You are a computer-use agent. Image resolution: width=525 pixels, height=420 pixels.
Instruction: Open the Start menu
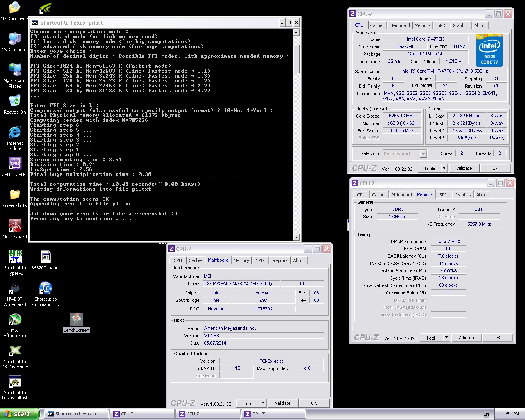(20, 414)
